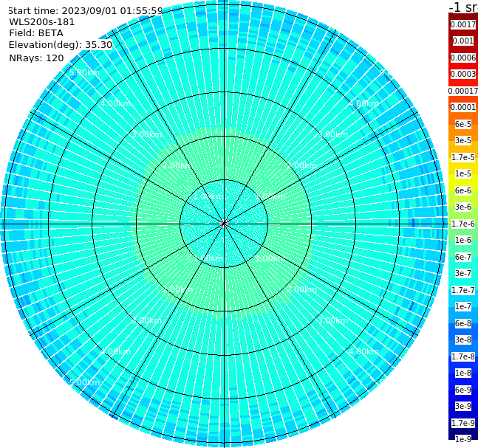Click the lower-right 2.00km range label
The height and width of the screenshot is (448, 478).
302,289
